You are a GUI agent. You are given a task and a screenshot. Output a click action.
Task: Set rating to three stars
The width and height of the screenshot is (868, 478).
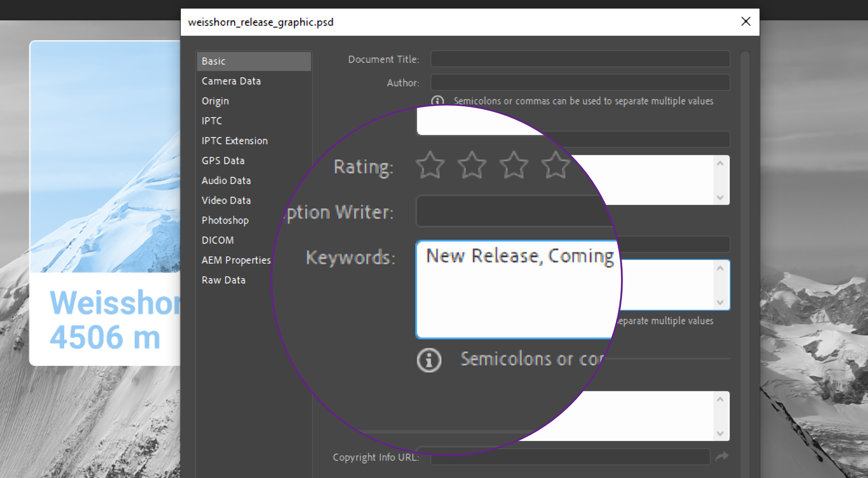coord(514,165)
